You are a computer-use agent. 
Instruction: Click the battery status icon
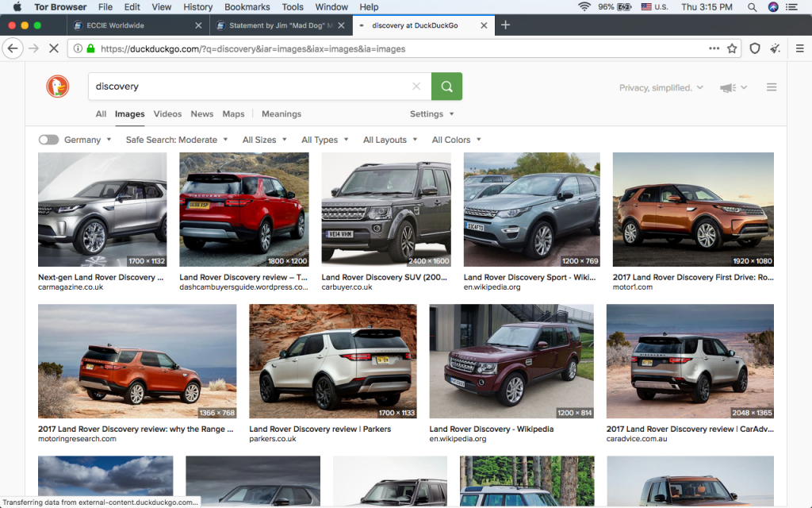623,6
